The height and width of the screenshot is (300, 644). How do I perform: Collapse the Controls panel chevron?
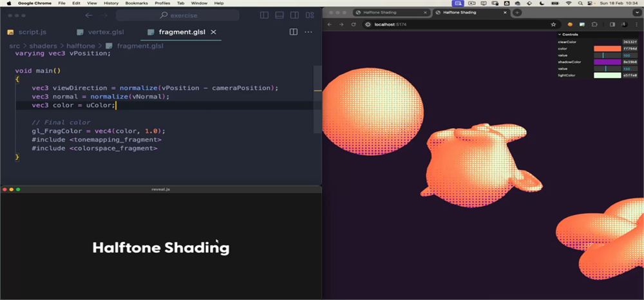pyautogui.click(x=560, y=35)
